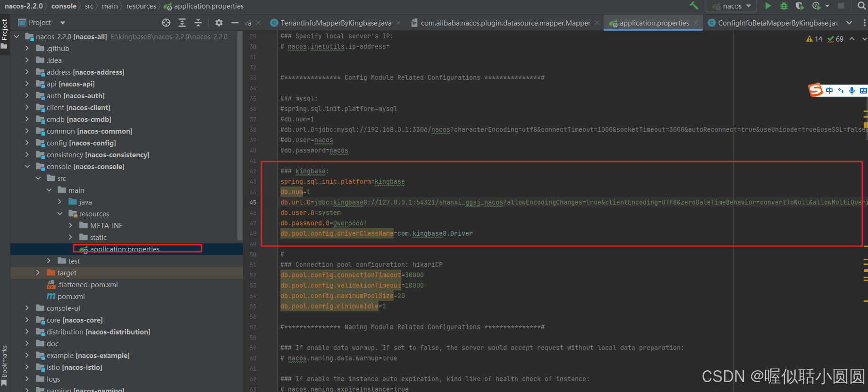
Task: Select distribution [nacos-distribution] module
Action: point(98,332)
